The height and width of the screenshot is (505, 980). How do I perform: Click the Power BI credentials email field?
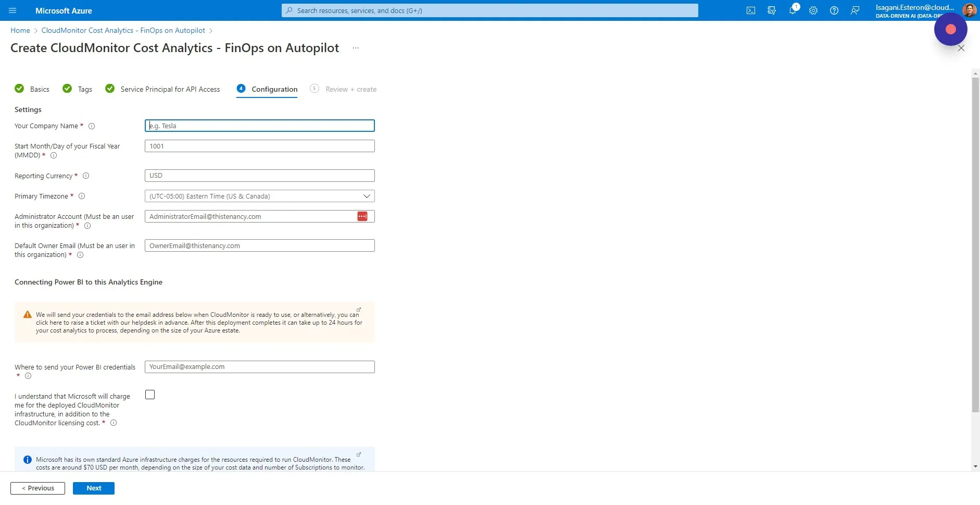(260, 367)
